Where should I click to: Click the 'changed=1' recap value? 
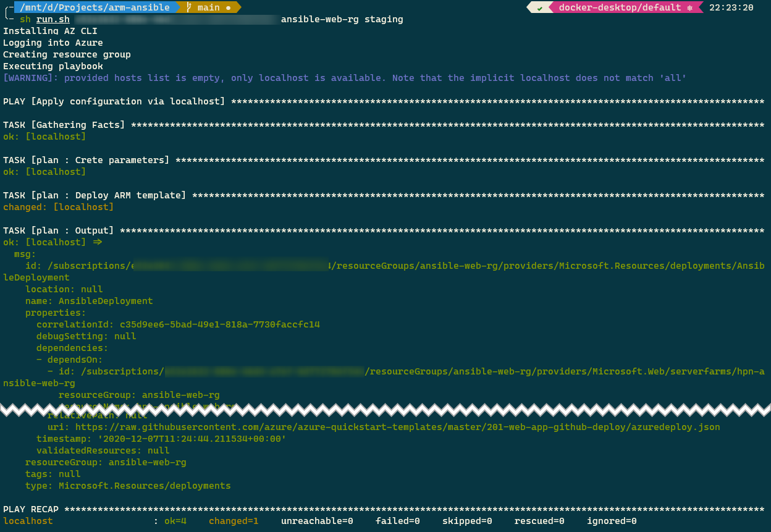pyautogui.click(x=234, y=521)
